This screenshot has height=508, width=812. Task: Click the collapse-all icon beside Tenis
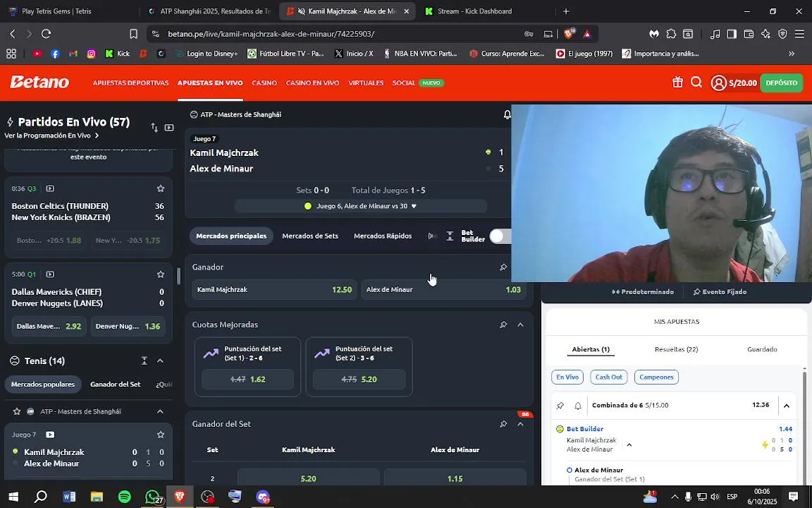tap(144, 361)
